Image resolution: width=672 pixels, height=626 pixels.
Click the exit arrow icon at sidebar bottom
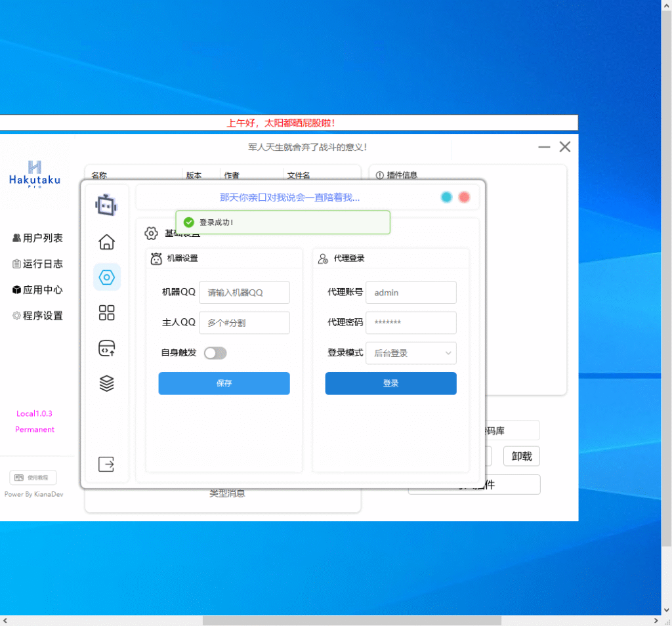pos(106,464)
